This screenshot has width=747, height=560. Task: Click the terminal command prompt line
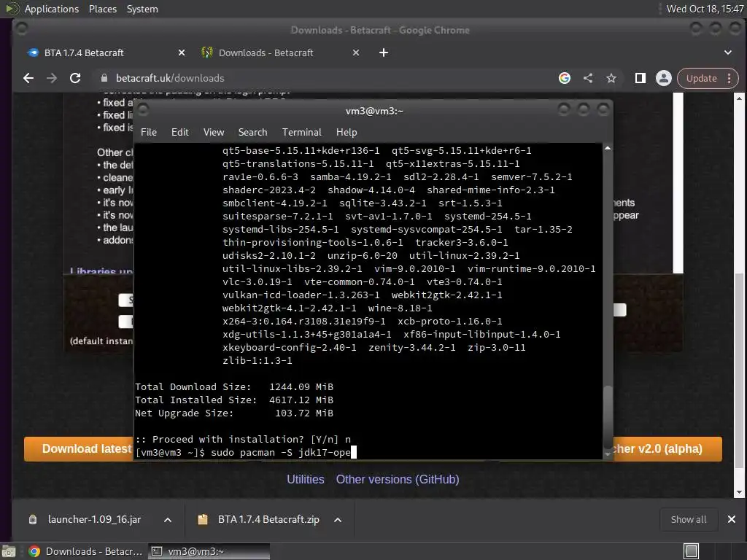(246, 452)
